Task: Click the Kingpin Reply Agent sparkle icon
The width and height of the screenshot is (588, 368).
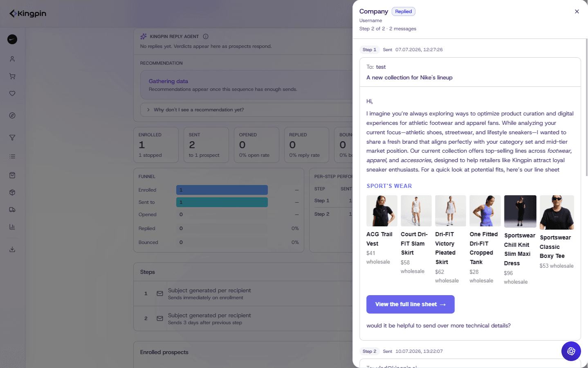Action: point(144,36)
